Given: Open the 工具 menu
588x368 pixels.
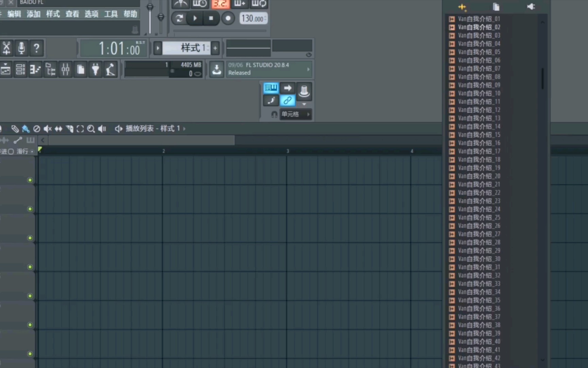Looking at the screenshot, I should coord(111,14).
